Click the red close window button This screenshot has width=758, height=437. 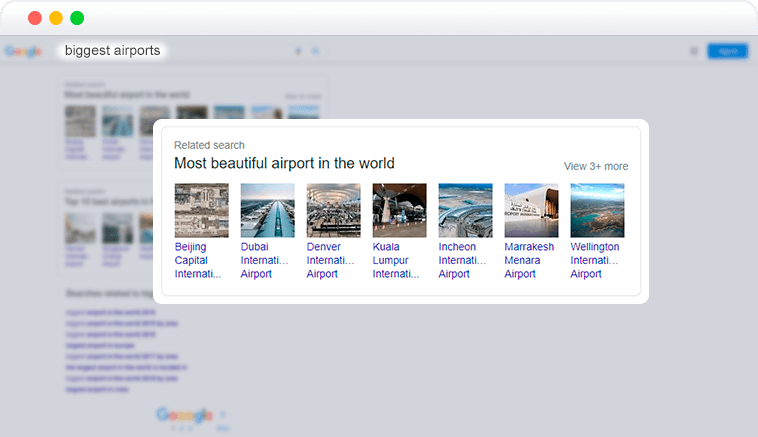(35, 18)
